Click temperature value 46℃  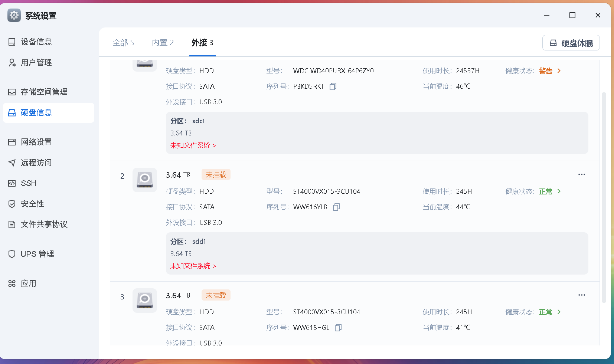tap(463, 86)
